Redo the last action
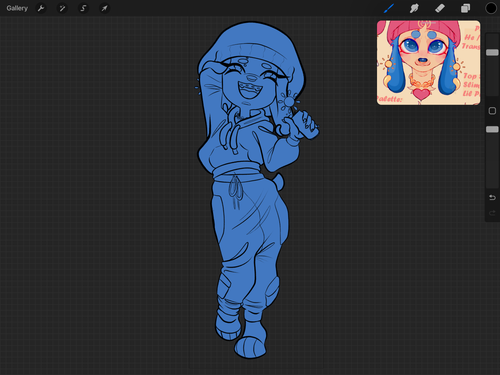 pyautogui.click(x=492, y=213)
